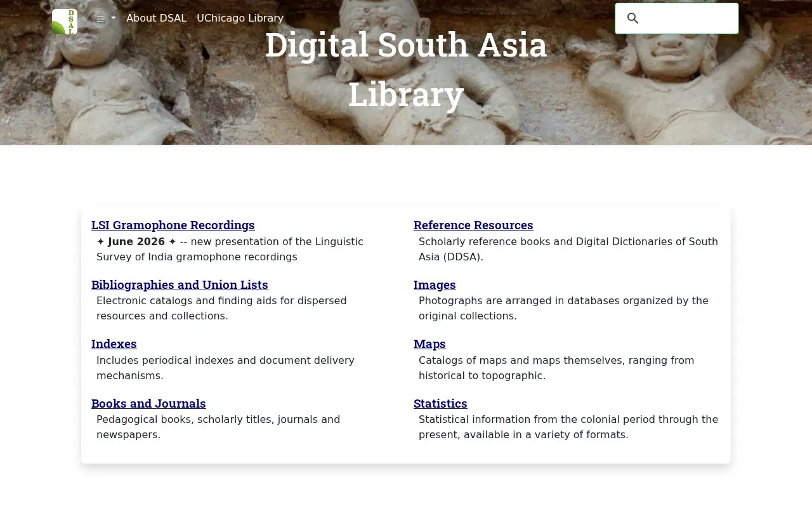Image resolution: width=812 pixels, height=508 pixels.
Task: Browse Books and Journals
Action: [148, 404]
